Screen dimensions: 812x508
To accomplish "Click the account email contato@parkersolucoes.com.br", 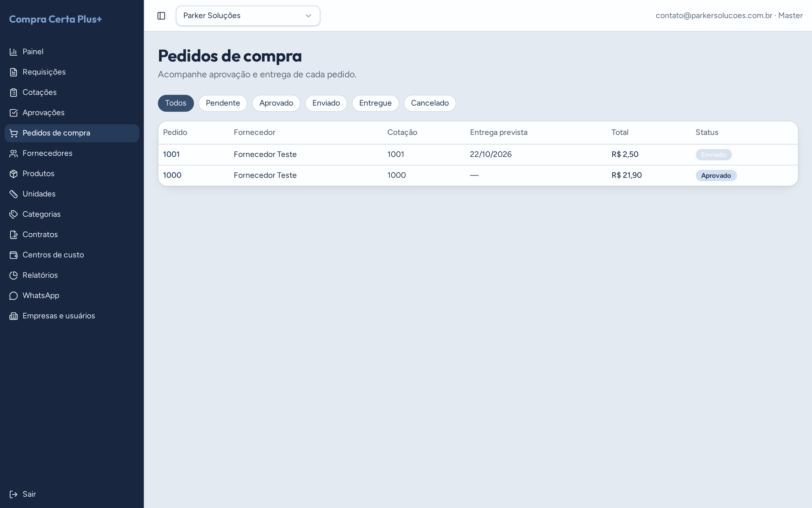I will tap(714, 16).
